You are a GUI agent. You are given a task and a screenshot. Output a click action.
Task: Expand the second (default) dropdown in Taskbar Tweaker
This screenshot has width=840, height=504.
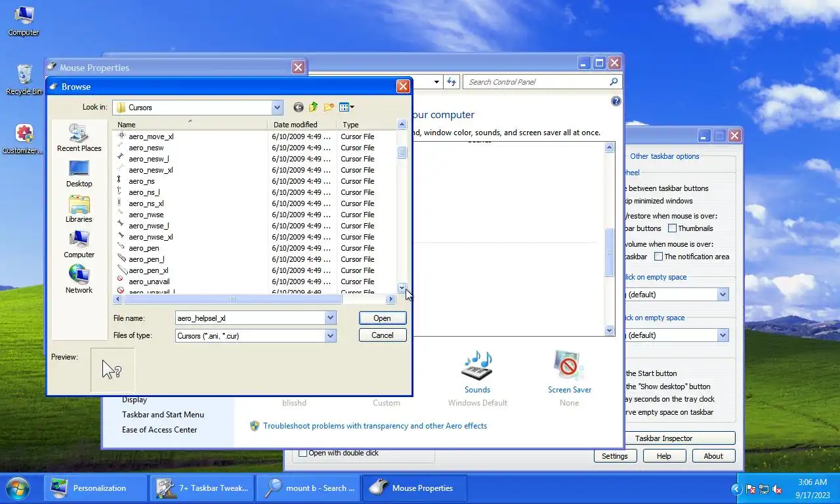(x=723, y=335)
